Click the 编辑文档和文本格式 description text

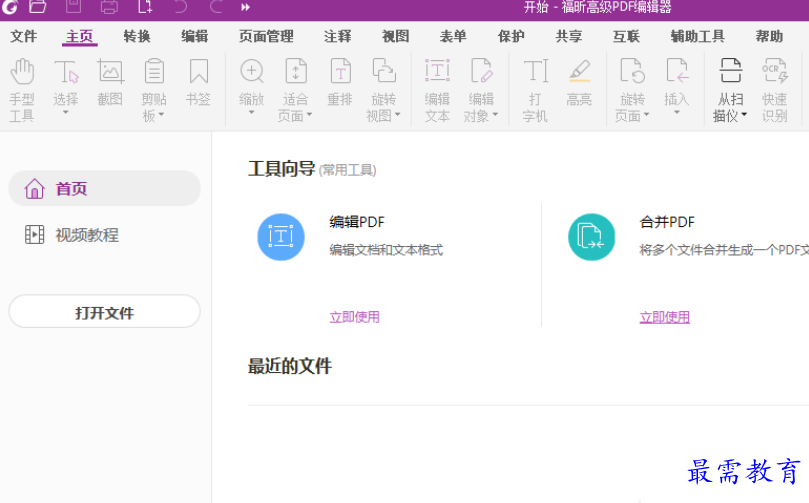pyautogui.click(x=386, y=250)
